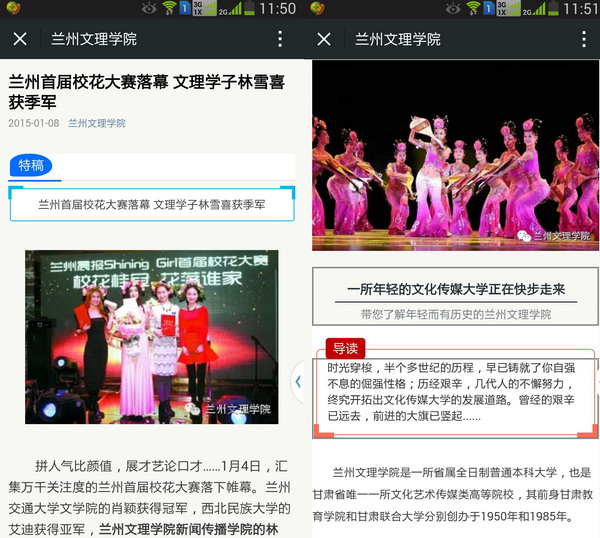Tap the 2015-01-08 publish date
Viewport: 600px width, 538px height.
(33, 123)
